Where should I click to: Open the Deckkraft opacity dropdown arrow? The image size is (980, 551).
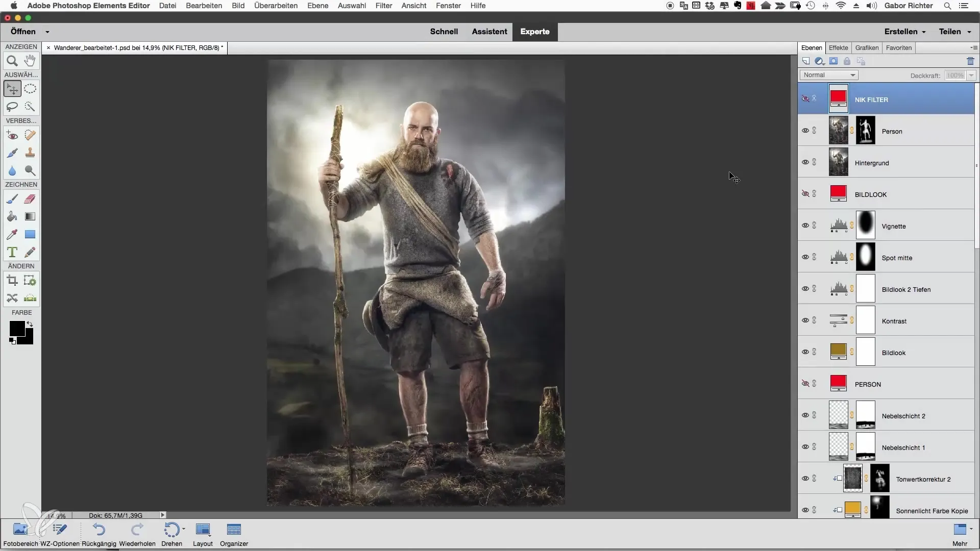[x=971, y=76]
